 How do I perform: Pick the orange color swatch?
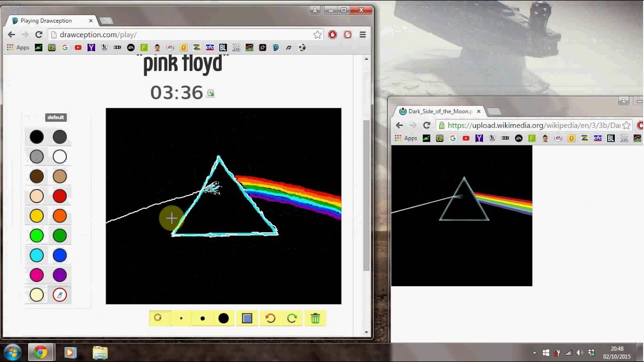(x=60, y=216)
